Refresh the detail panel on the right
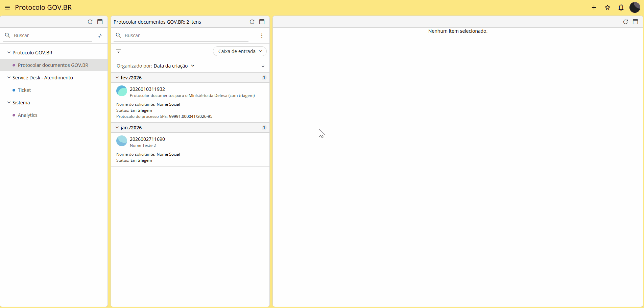 pyautogui.click(x=625, y=22)
